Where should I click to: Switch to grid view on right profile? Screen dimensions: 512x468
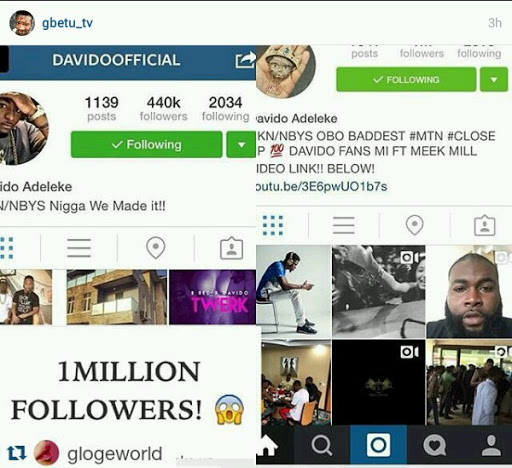[273, 225]
